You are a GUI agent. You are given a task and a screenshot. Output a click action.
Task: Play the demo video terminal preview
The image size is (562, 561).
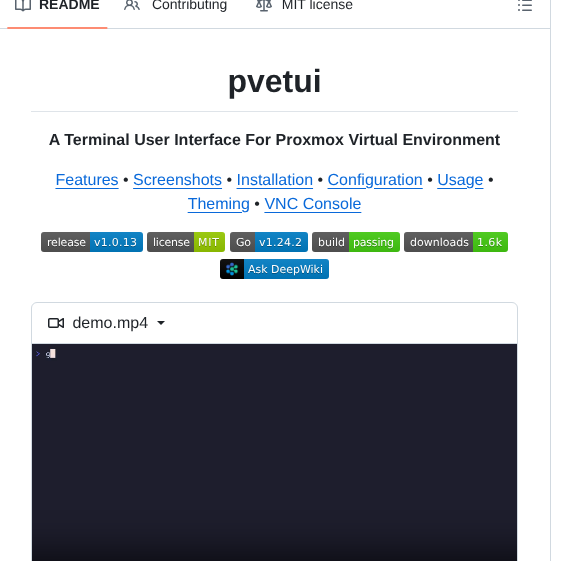click(274, 452)
